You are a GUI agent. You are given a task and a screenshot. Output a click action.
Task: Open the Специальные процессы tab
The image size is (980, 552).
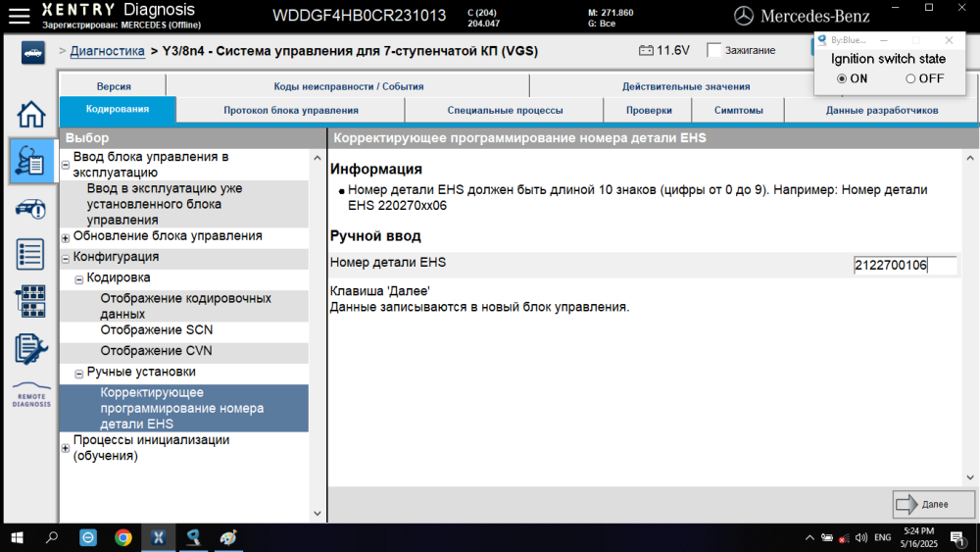[505, 110]
